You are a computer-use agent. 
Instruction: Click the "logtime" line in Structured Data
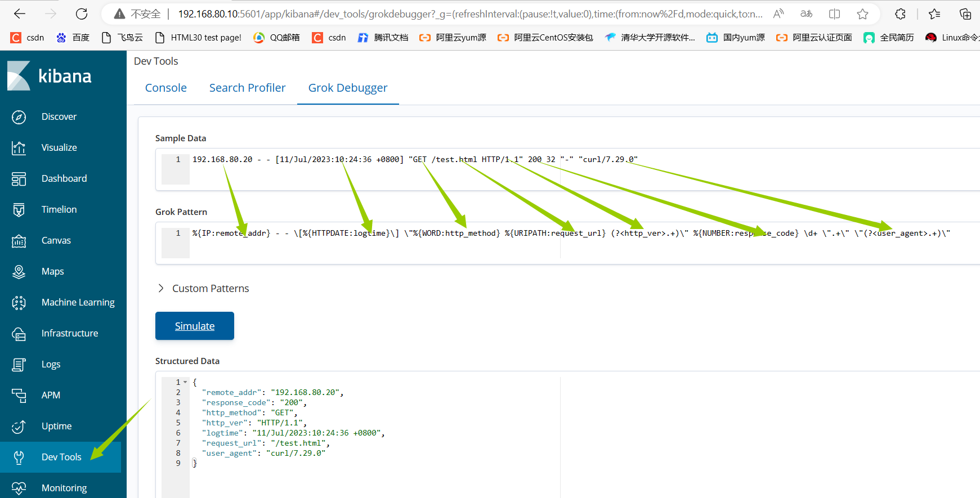click(x=293, y=433)
